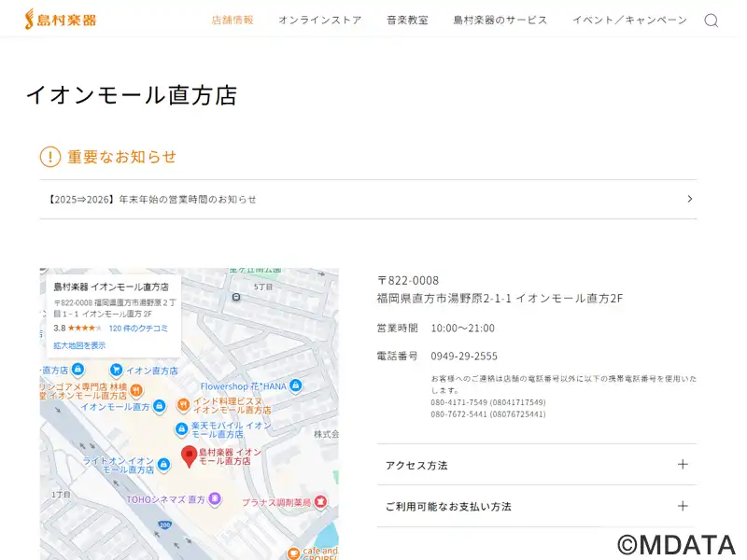Image resolution: width=747 pixels, height=560 pixels.
Task: Select 音楽教室 in the navigation
Action: 407,20
